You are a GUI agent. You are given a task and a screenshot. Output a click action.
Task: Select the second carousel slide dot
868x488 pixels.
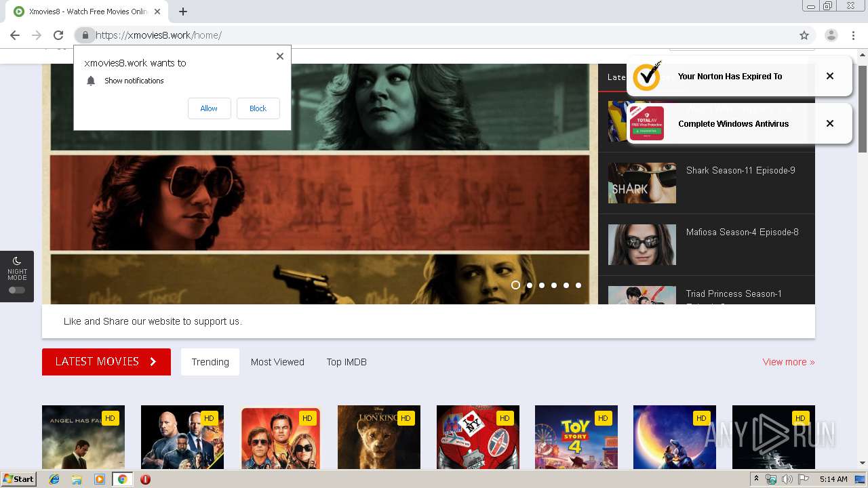click(530, 285)
